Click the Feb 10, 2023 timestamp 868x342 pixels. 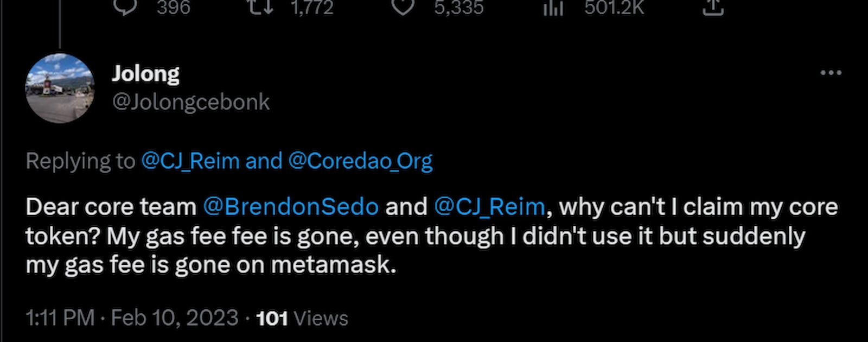[x=175, y=317]
